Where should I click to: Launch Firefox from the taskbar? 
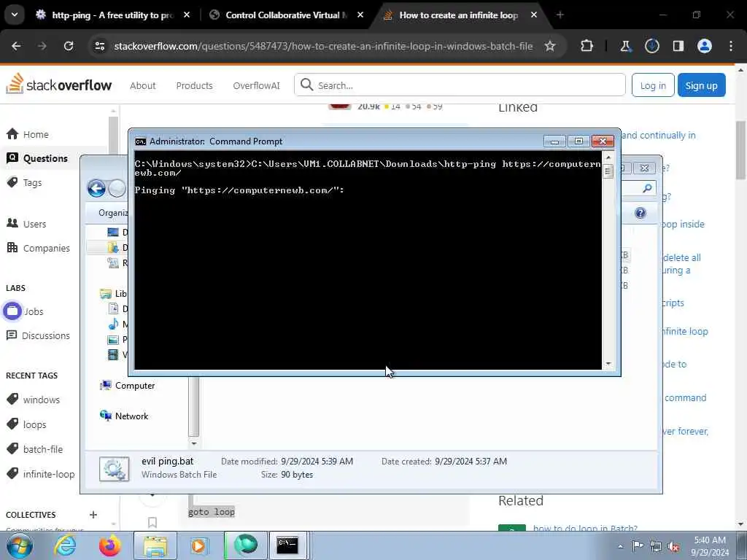pyautogui.click(x=110, y=545)
